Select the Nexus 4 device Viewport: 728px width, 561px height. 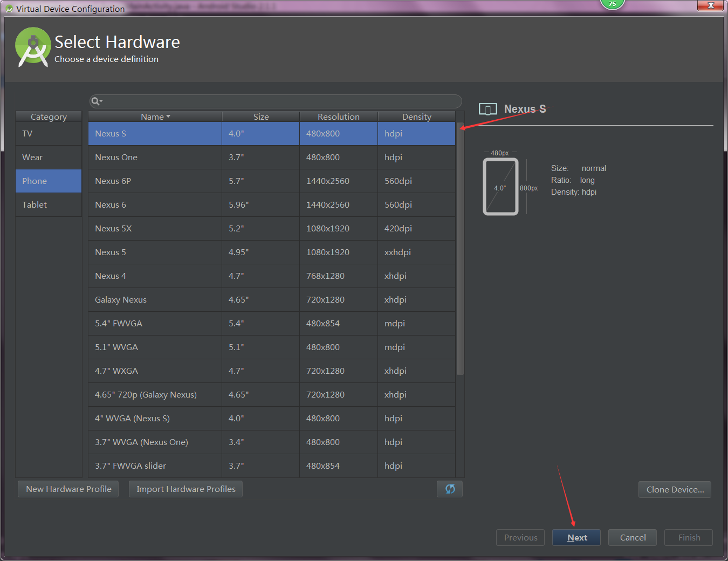pos(272,276)
